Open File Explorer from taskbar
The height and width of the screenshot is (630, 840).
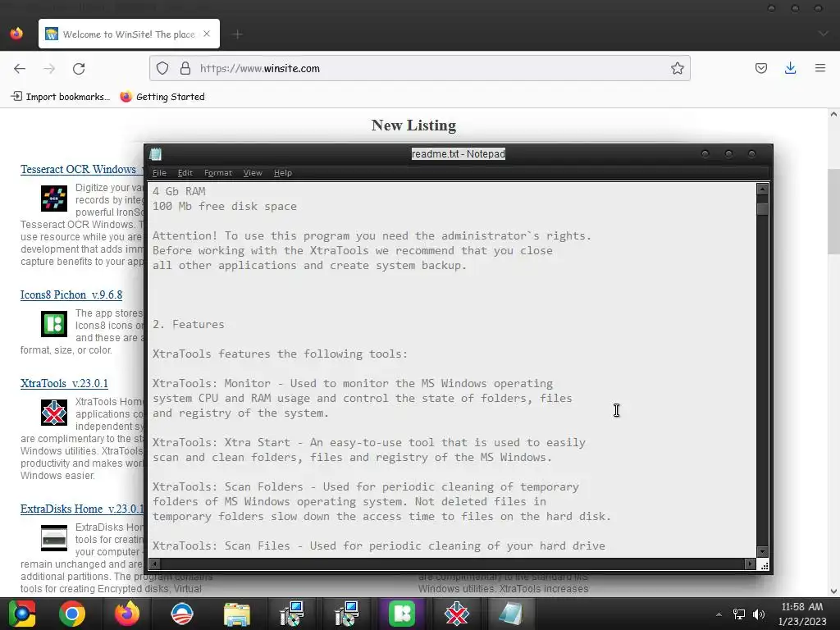click(237, 614)
